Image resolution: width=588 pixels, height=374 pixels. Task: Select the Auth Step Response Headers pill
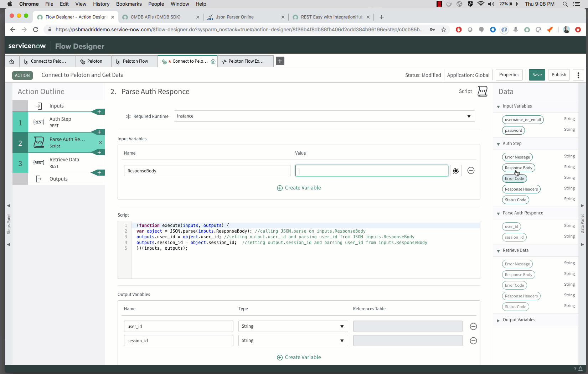pos(521,189)
